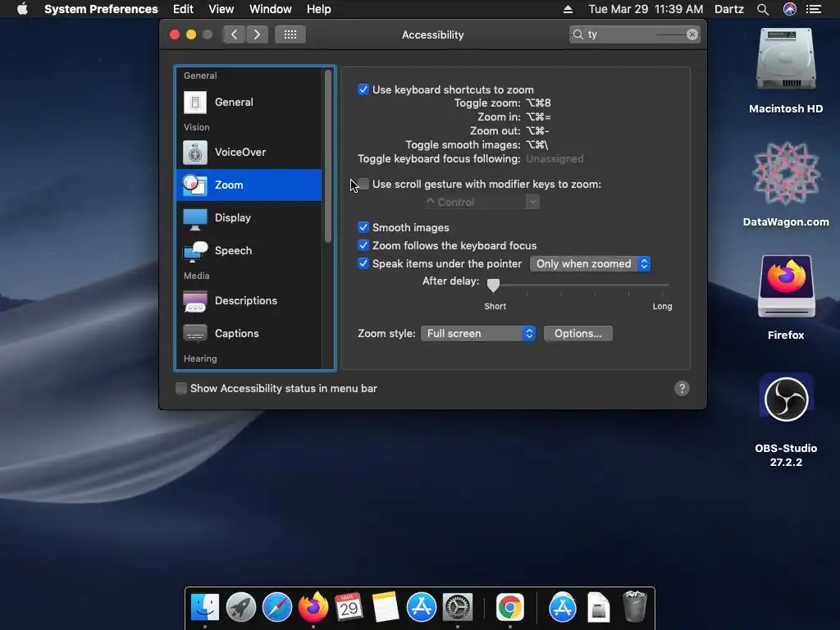This screenshot has height=630, width=840.
Task: Open Notes in the Dock
Action: pyautogui.click(x=386, y=608)
